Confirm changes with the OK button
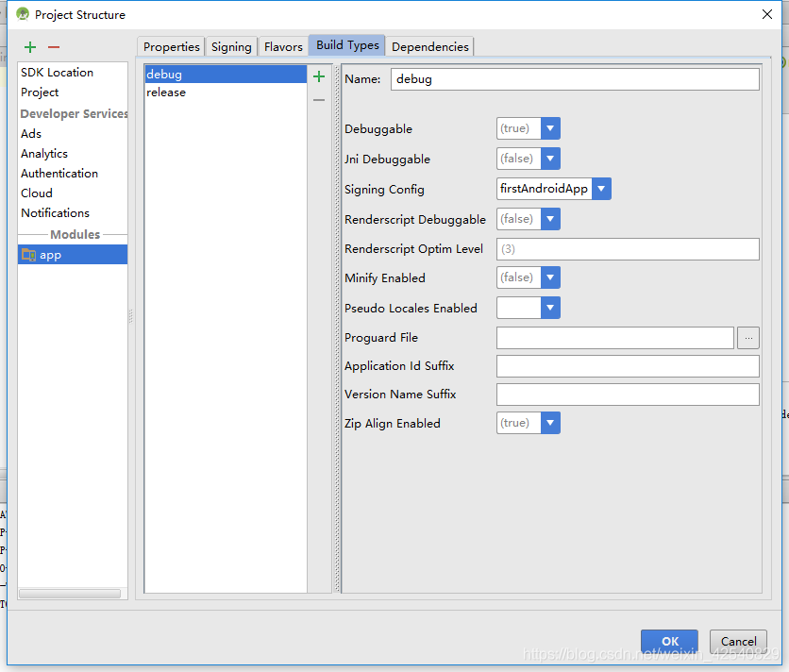Viewport: 789px width, 672px height. 669,641
